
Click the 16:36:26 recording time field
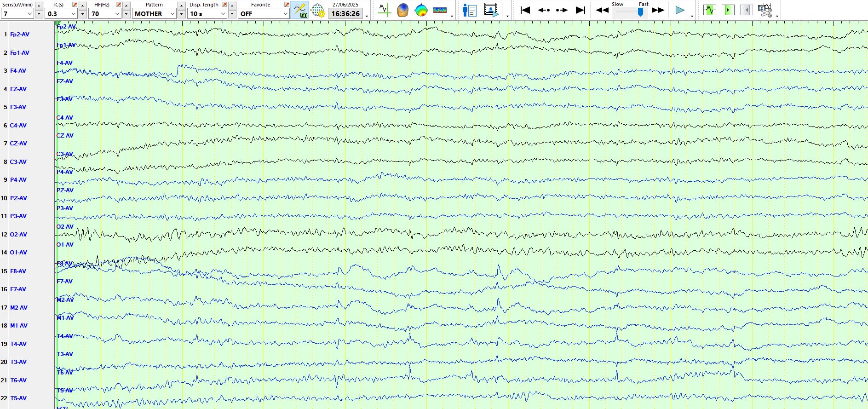[345, 14]
